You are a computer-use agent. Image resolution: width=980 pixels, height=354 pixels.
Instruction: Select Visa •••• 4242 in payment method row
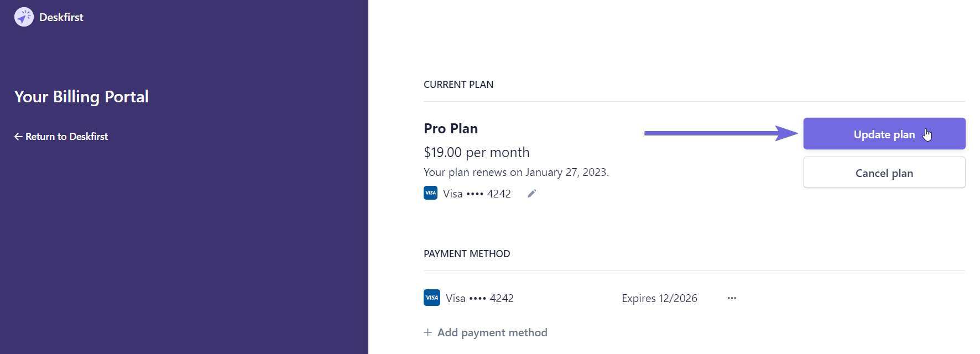coord(479,298)
